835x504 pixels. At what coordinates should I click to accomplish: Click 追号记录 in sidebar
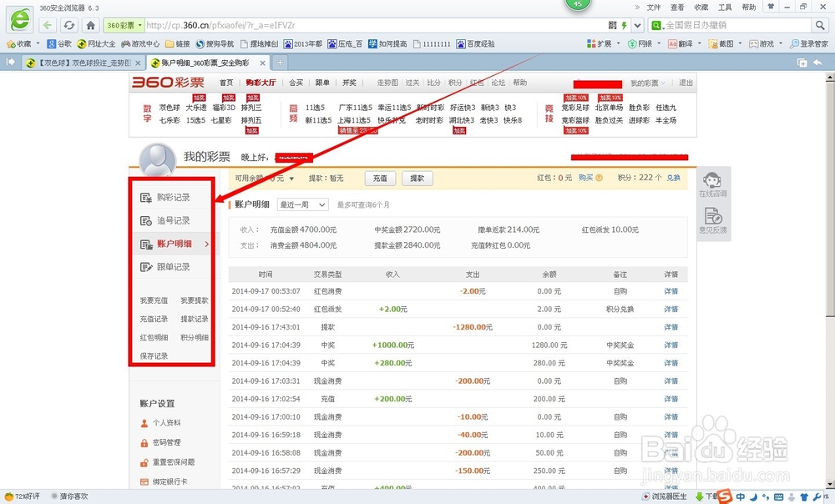[174, 220]
